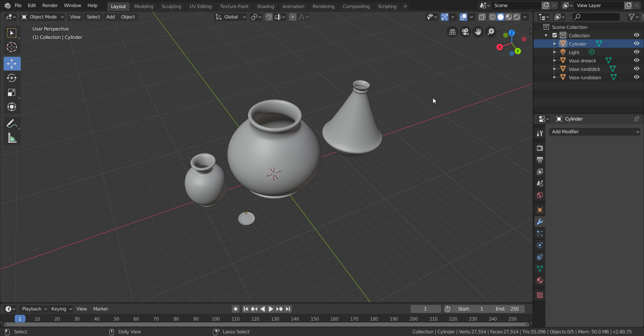The height and width of the screenshot is (336, 644).
Task: Open World properties tab
Action: coord(540,195)
